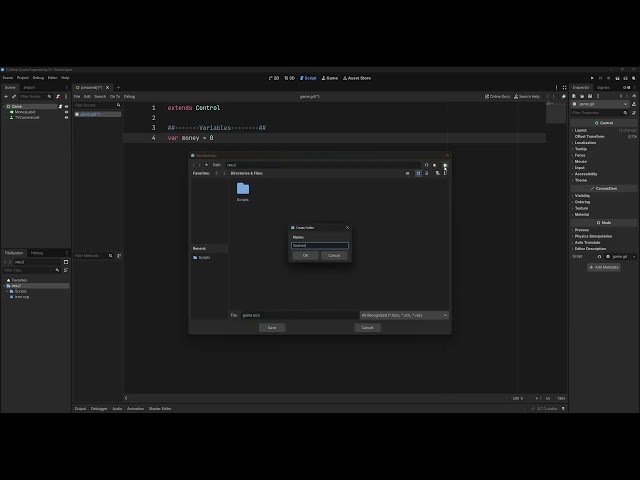Screen dimensions: 640x480
Task: Go back in save dialog path history
Action: click(194, 165)
